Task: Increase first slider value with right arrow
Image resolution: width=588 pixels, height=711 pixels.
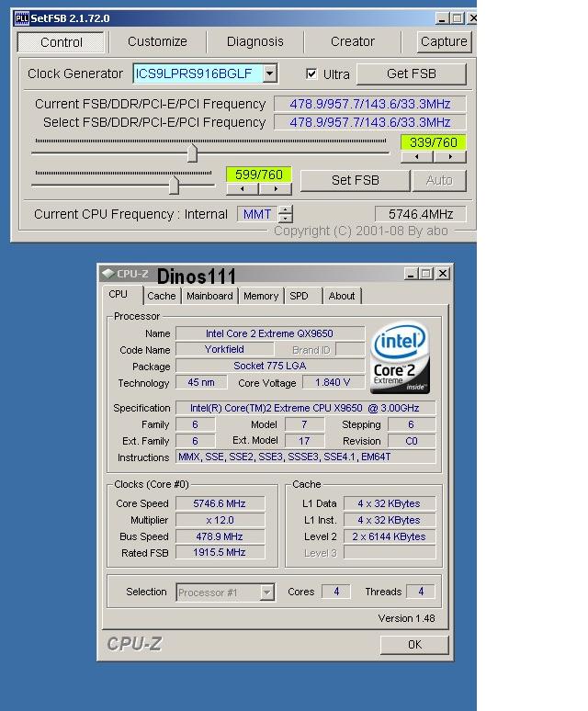Action: (449, 157)
